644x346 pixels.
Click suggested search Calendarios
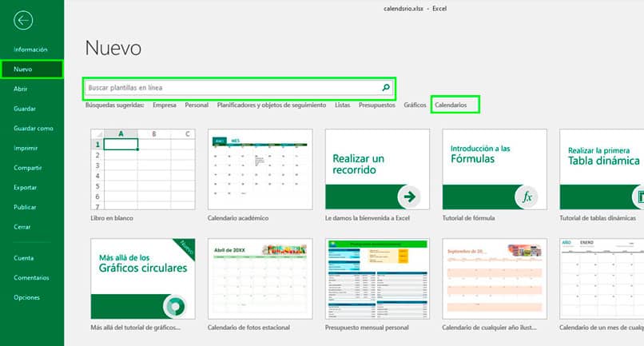coord(451,105)
